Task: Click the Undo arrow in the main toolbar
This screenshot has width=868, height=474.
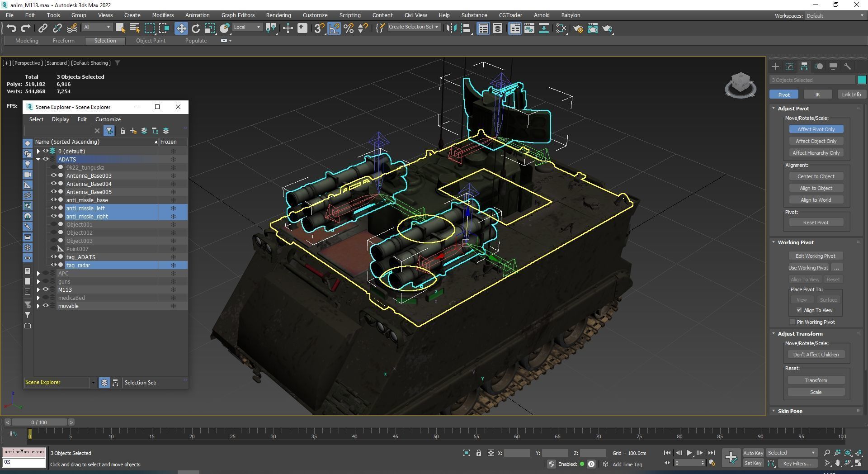Action: pos(11,28)
